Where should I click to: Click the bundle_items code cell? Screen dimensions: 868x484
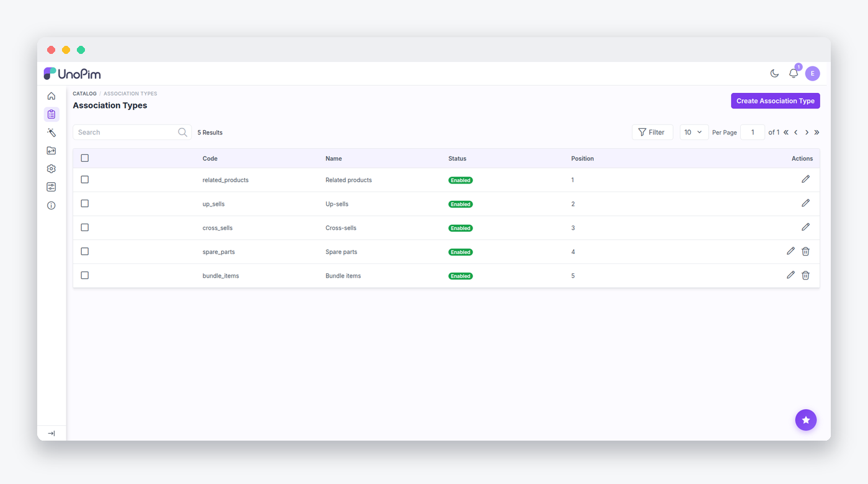point(221,276)
